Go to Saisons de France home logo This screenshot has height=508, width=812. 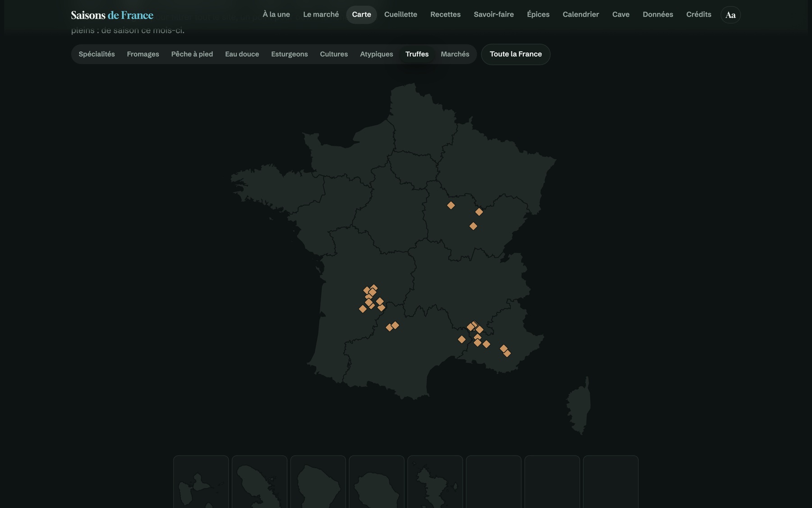pyautogui.click(x=112, y=15)
